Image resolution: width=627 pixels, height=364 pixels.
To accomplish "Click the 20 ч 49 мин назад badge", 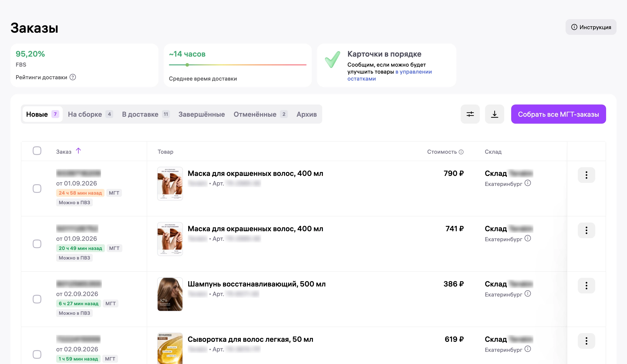I will 80,248.
